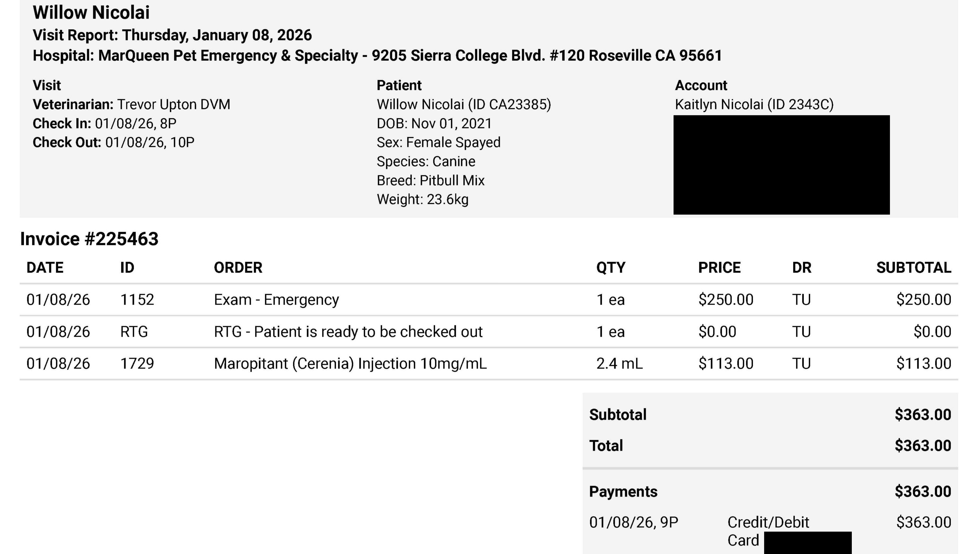Click the SUBTOTAL column header
The width and height of the screenshot is (980, 554).
(x=914, y=268)
